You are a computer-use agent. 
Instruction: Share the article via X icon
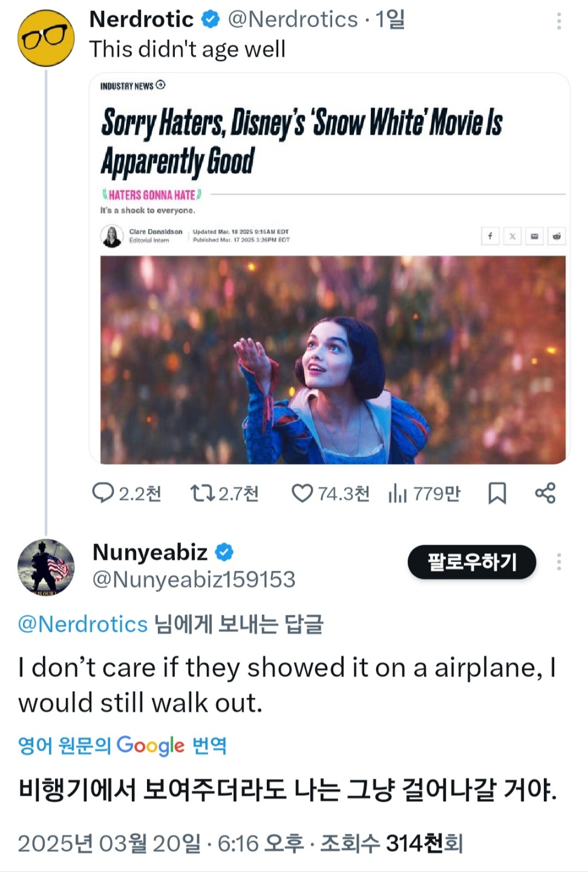click(x=512, y=236)
